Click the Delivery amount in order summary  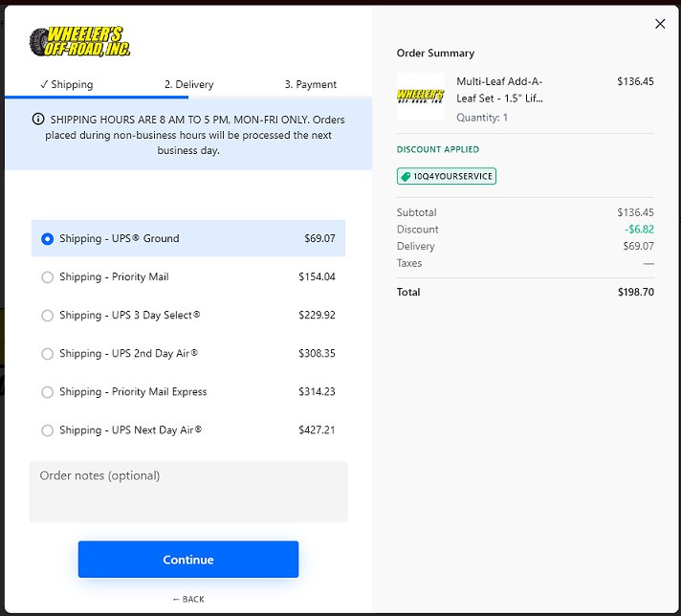[x=639, y=246]
